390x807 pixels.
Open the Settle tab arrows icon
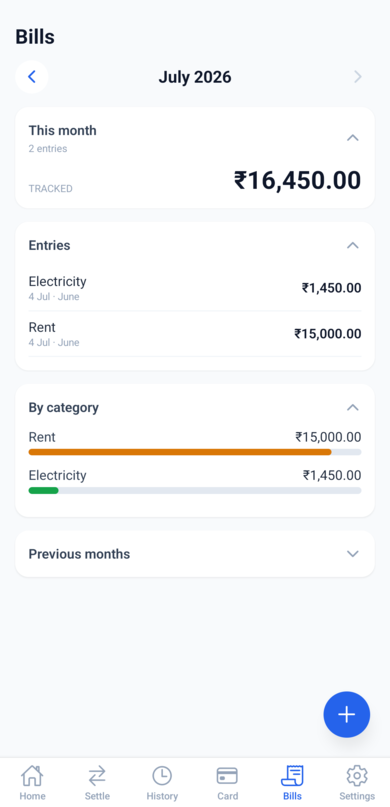[x=97, y=775]
